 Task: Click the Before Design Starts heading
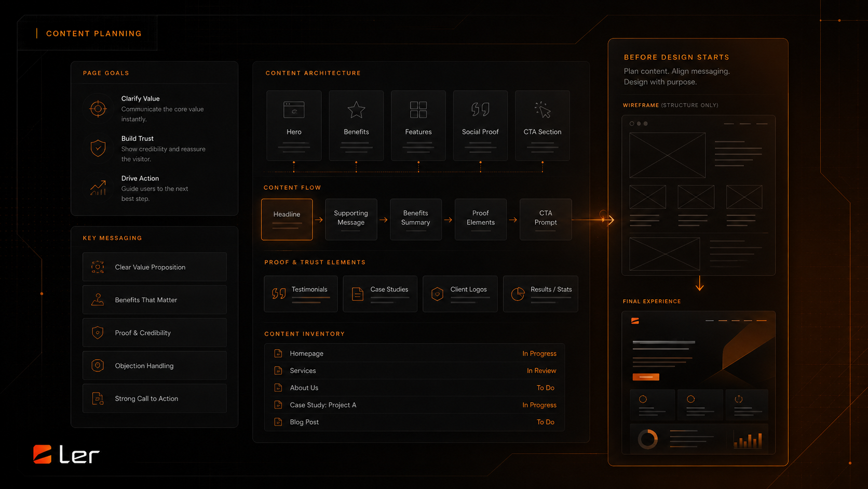(676, 57)
